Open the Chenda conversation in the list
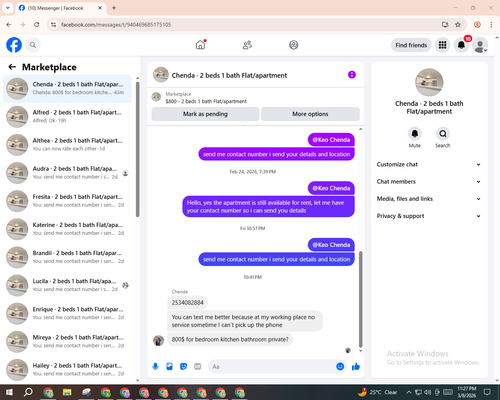Image resolution: width=500 pixels, height=400 pixels. coord(68,88)
